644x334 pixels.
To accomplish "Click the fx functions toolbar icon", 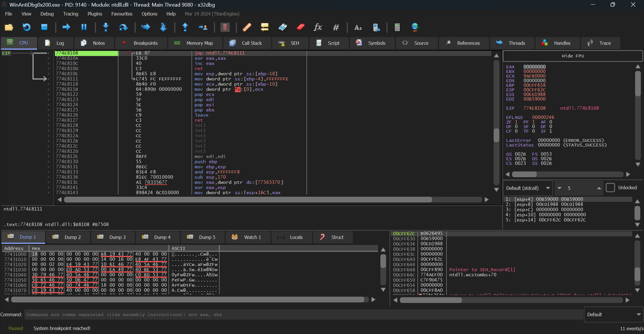I will coord(318,27).
